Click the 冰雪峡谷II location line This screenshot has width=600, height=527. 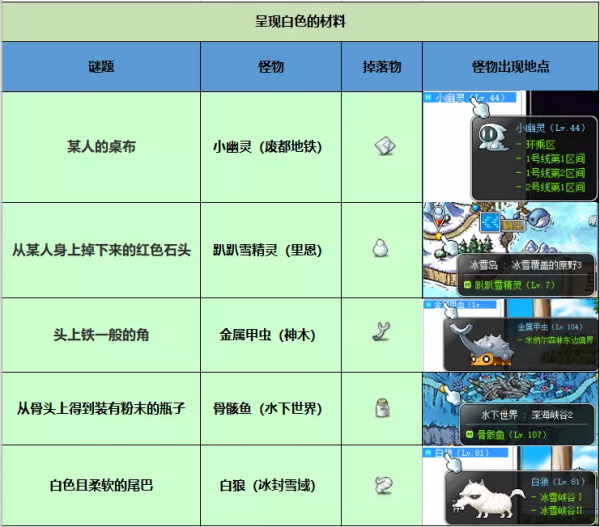pyautogui.click(x=556, y=511)
